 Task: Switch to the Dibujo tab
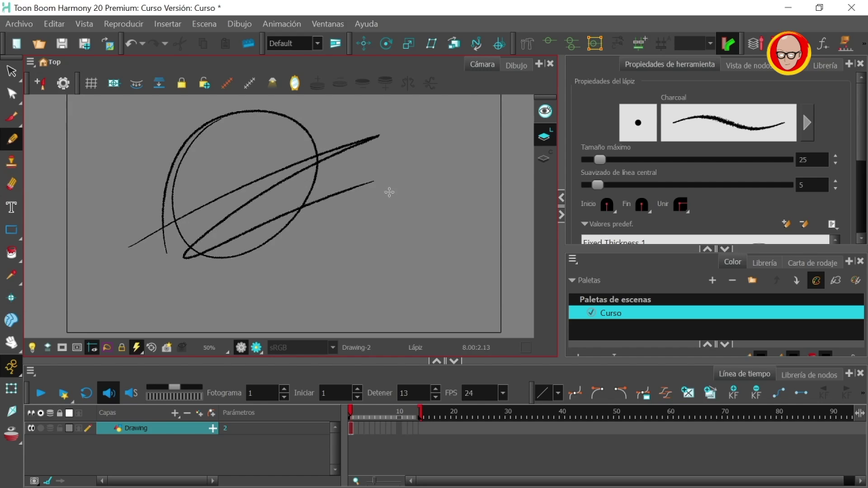click(516, 65)
